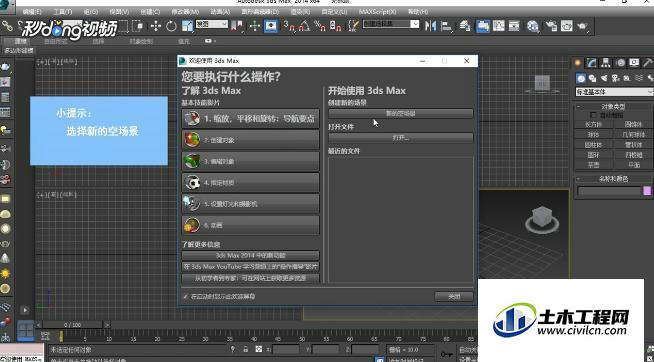Open the Create panel tab icon

578,63
